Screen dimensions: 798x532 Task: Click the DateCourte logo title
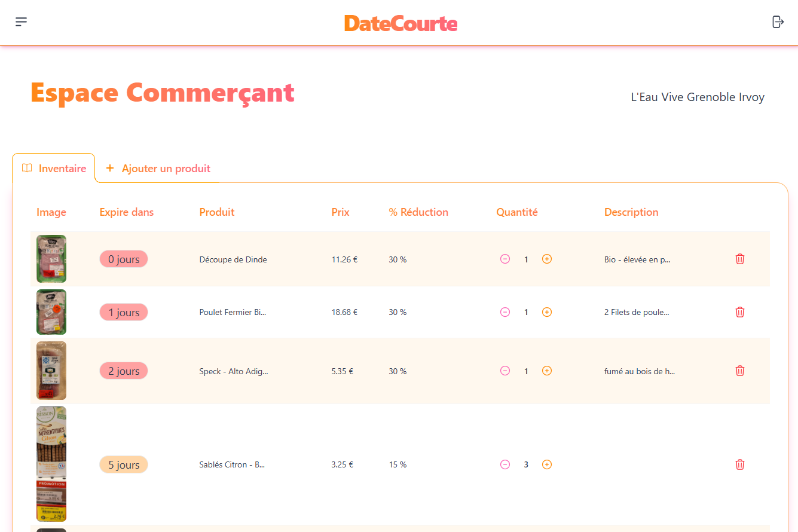[400, 23]
